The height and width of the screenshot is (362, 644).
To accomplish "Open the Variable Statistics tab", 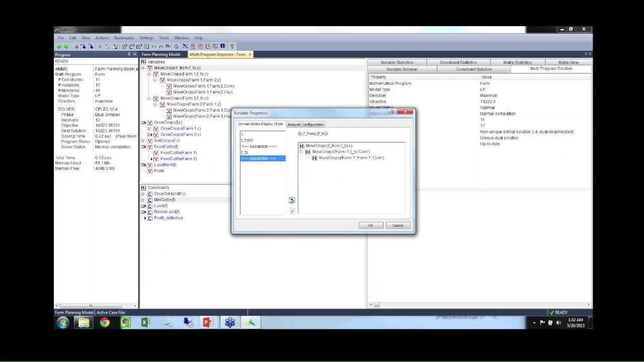I will [397, 62].
